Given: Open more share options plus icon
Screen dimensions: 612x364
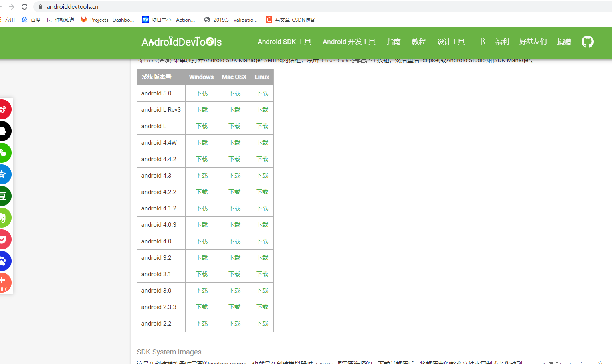Looking at the screenshot, I should [3, 283].
